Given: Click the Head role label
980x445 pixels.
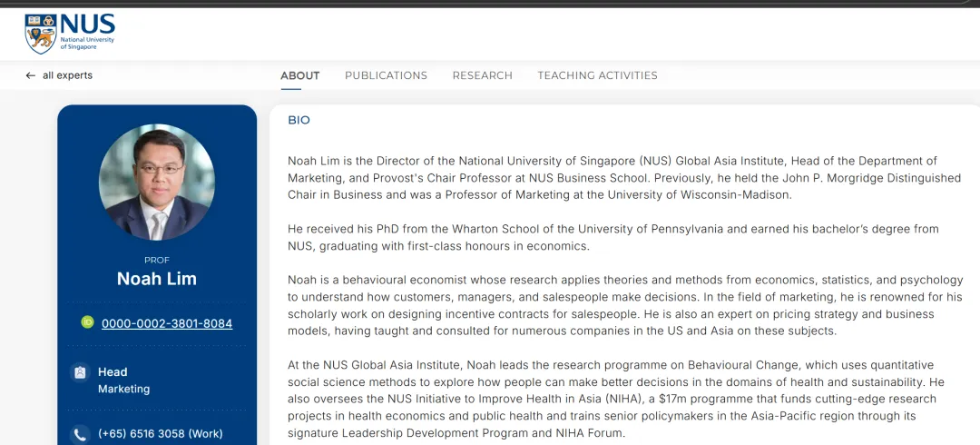Looking at the screenshot, I should tap(113, 372).
